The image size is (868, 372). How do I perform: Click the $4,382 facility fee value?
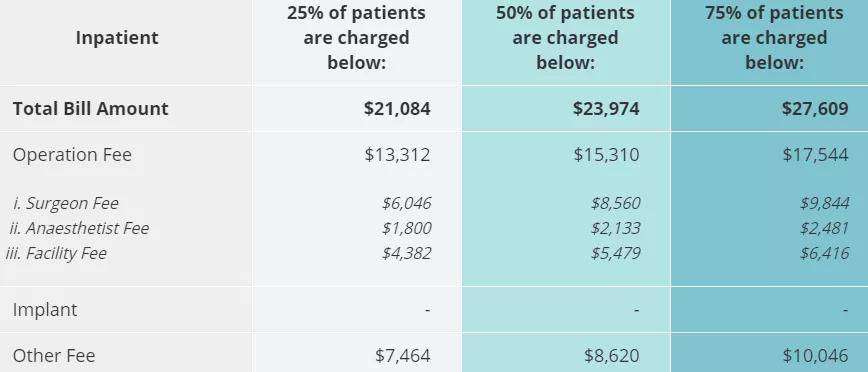pos(406,253)
